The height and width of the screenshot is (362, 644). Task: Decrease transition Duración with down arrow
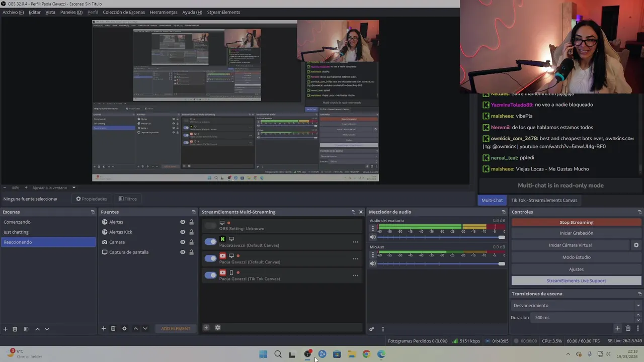(x=638, y=320)
